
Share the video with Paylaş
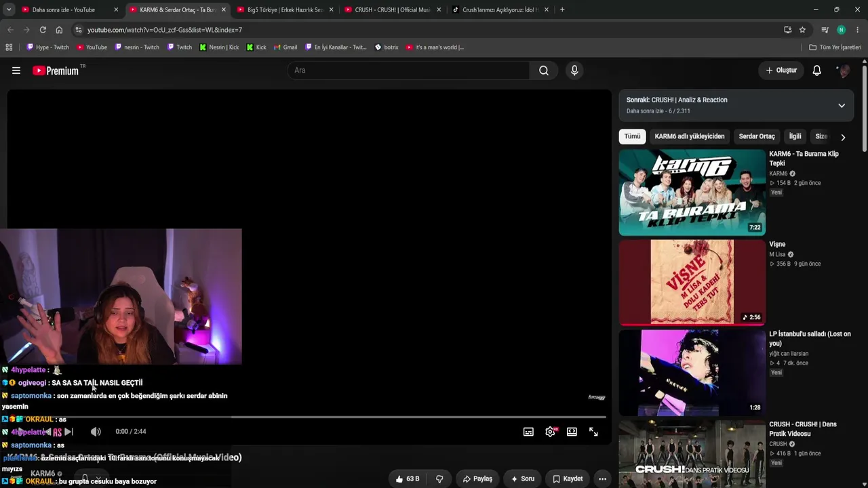(x=477, y=479)
